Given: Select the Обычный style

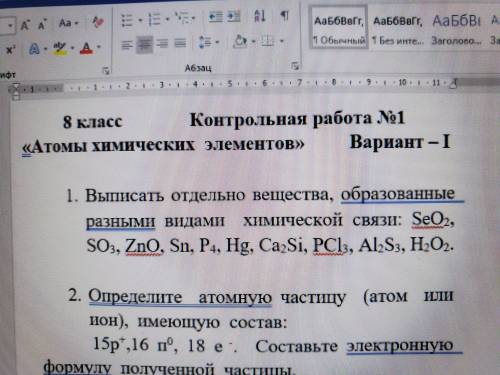Looking at the screenshot, I should (x=339, y=28).
